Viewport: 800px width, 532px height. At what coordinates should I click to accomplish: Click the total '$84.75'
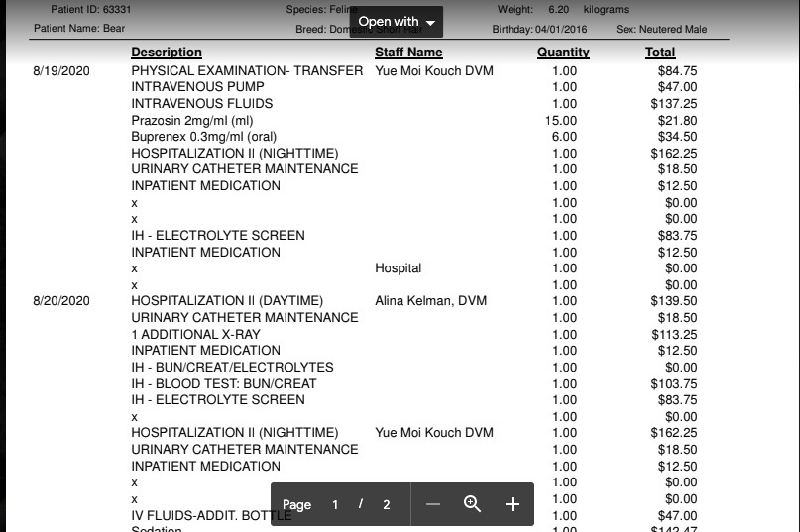click(x=677, y=71)
